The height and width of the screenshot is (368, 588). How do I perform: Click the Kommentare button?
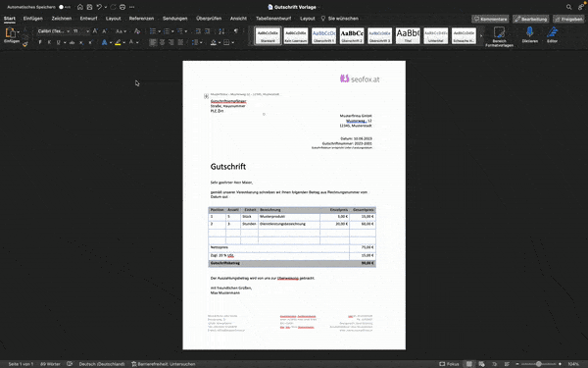click(490, 19)
